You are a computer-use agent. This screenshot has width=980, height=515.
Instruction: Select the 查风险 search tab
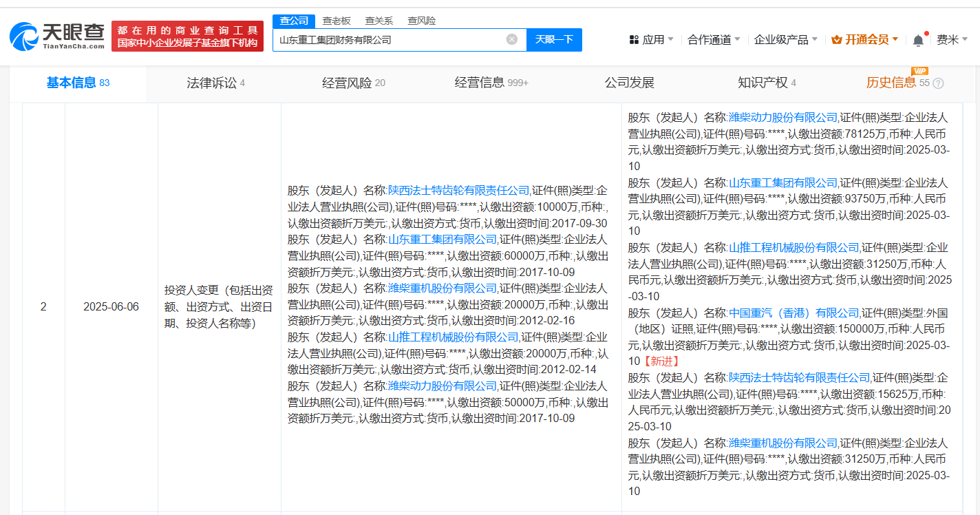421,21
